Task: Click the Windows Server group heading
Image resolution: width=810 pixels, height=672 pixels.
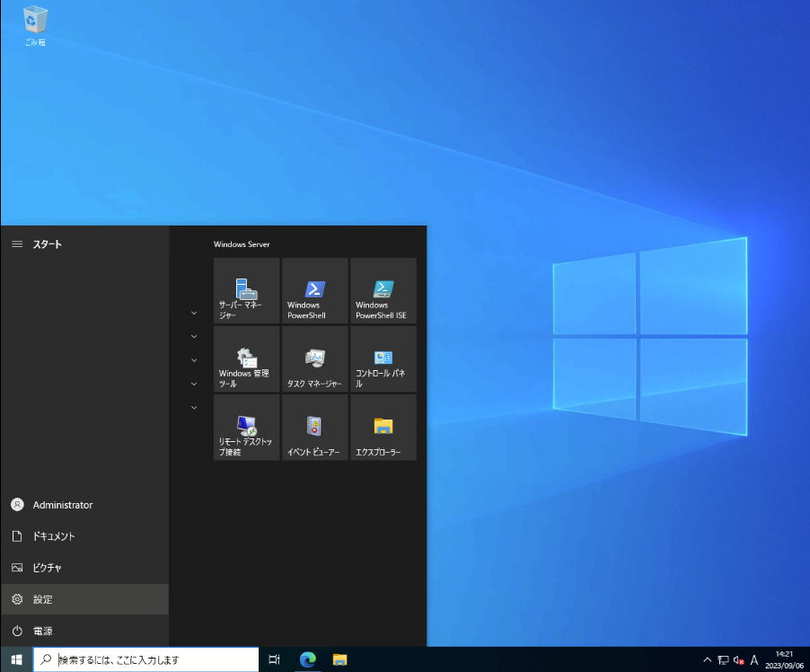Action: click(242, 244)
